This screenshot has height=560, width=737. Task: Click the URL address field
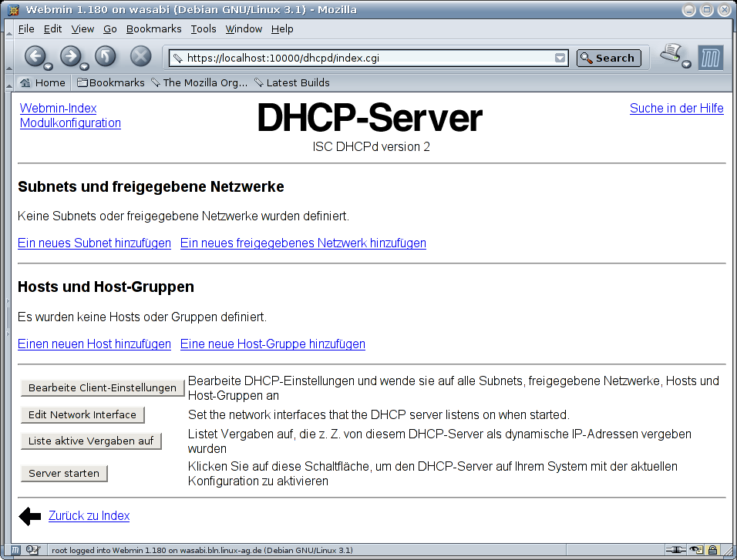[368, 58]
